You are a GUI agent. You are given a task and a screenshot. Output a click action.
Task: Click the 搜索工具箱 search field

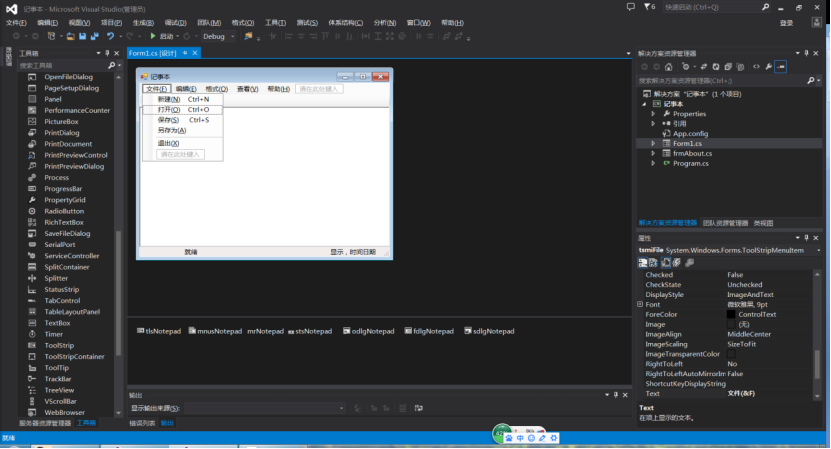coord(63,65)
